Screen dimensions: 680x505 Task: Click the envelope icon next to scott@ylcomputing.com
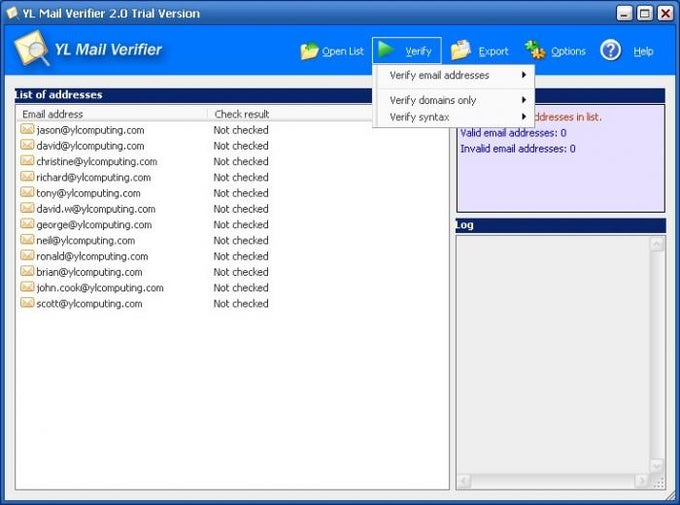[x=27, y=302]
